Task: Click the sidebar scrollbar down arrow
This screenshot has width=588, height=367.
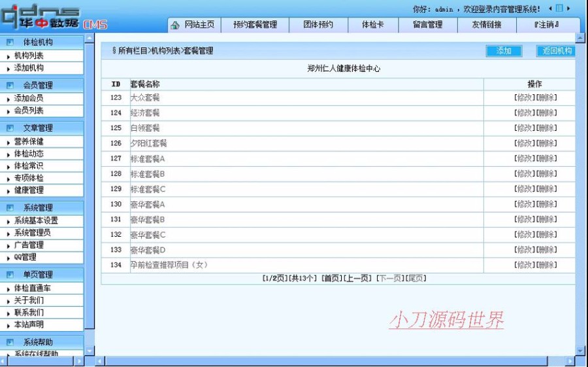Action: (x=90, y=351)
